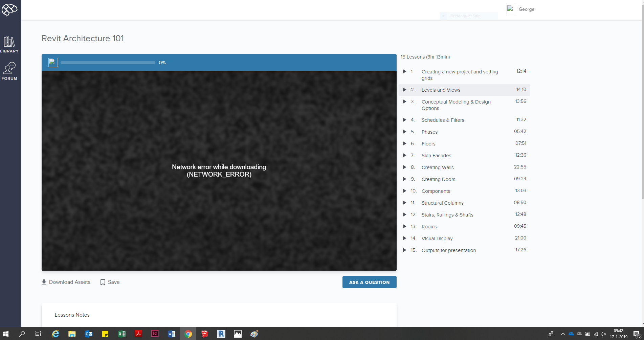Play lesson 4 Schedules & Filters
The width and height of the screenshot is (644, 340).
[404, 120]
